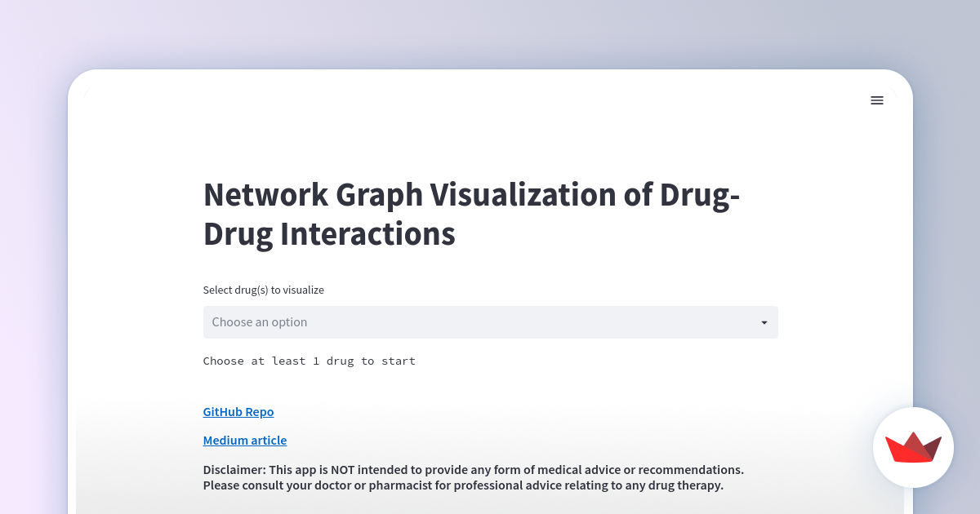
Task: Open the app settings via the menu icon
Action: pyautogui.click(x=877, y=100)
